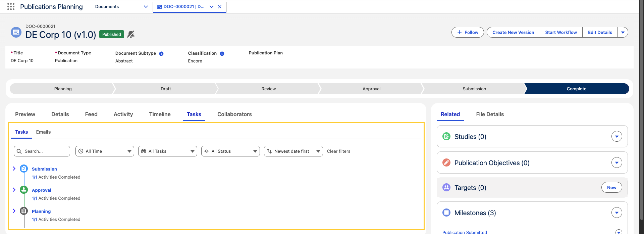Click the Documents navigation item
Image resolution: width=644 pixels, height=234 pixels.
click(107, 7)
